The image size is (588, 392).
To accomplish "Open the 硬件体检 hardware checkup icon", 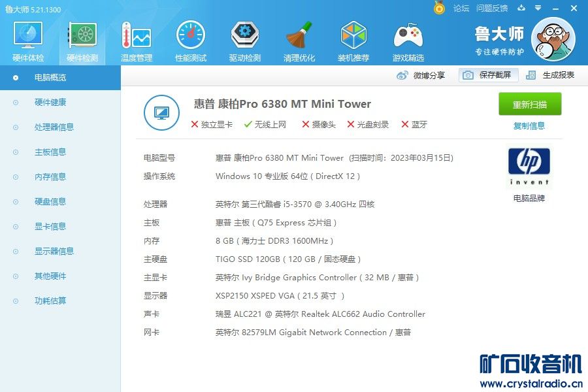I will click(28, 41).
